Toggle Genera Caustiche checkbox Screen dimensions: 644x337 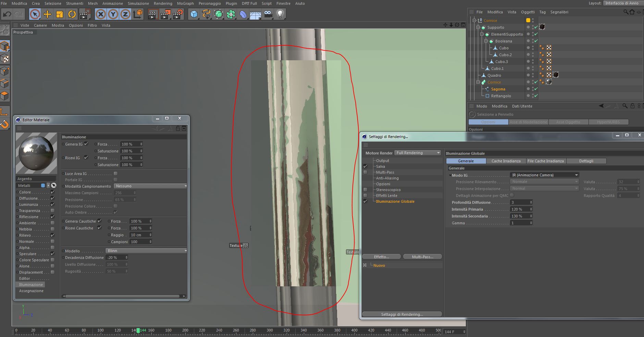click(100, 221)
